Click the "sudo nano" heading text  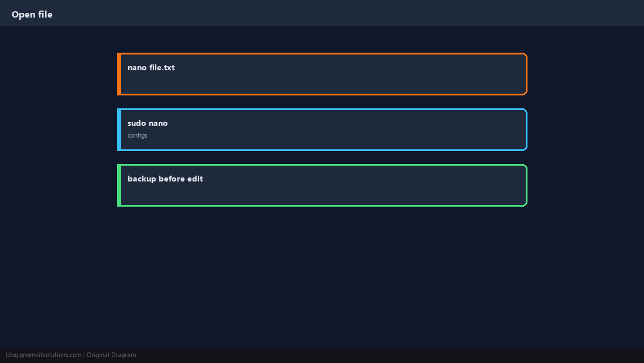click(148, 123)
